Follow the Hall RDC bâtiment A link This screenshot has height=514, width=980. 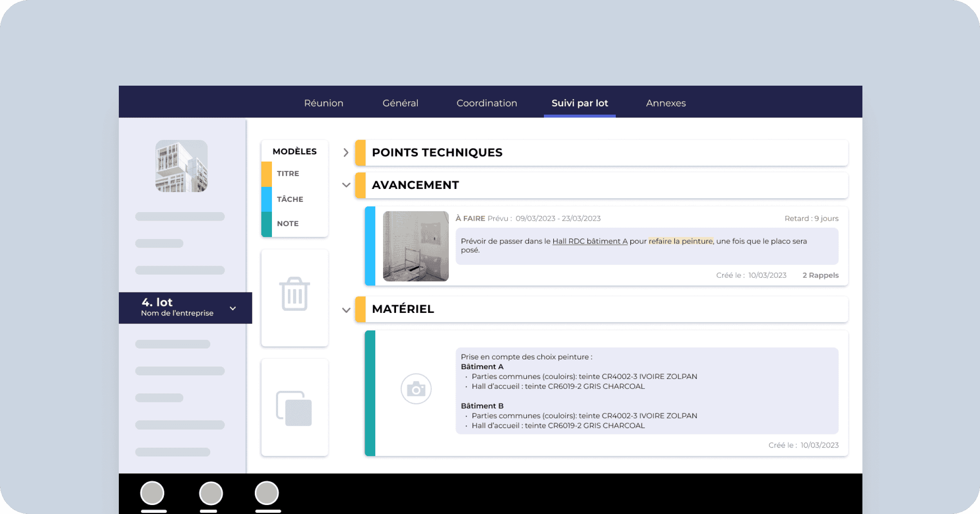coord(590,241)
